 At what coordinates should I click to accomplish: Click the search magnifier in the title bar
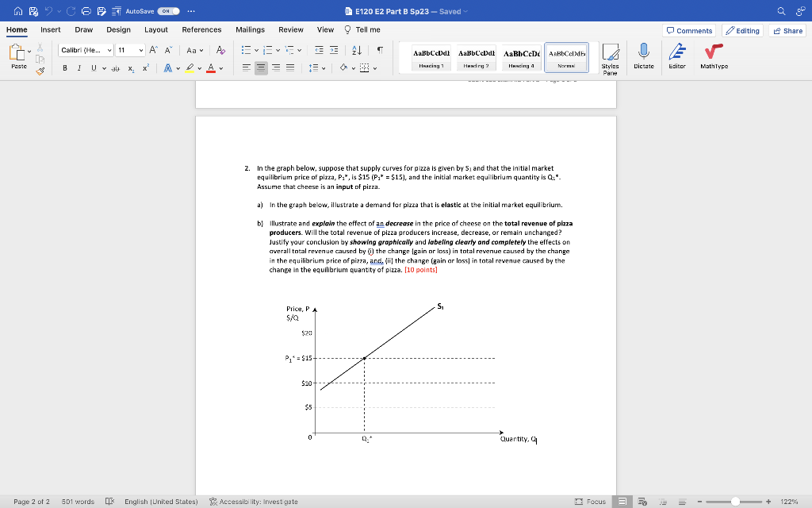(781, 11)
